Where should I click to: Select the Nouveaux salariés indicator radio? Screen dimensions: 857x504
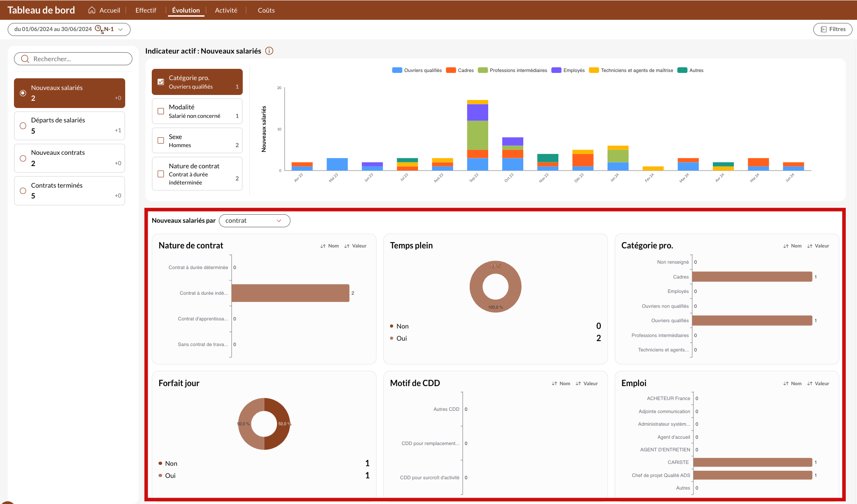tap(23, 93)
